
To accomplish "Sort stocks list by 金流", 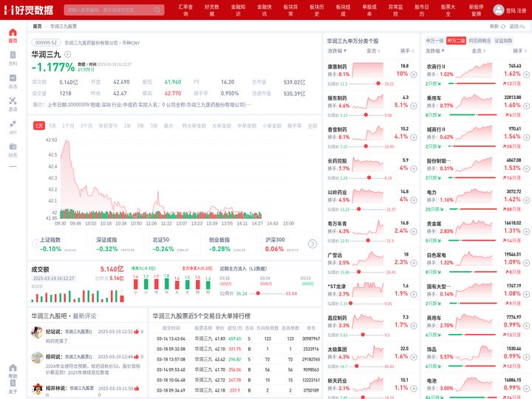I will pyautogui.click(x=373, y=51).
